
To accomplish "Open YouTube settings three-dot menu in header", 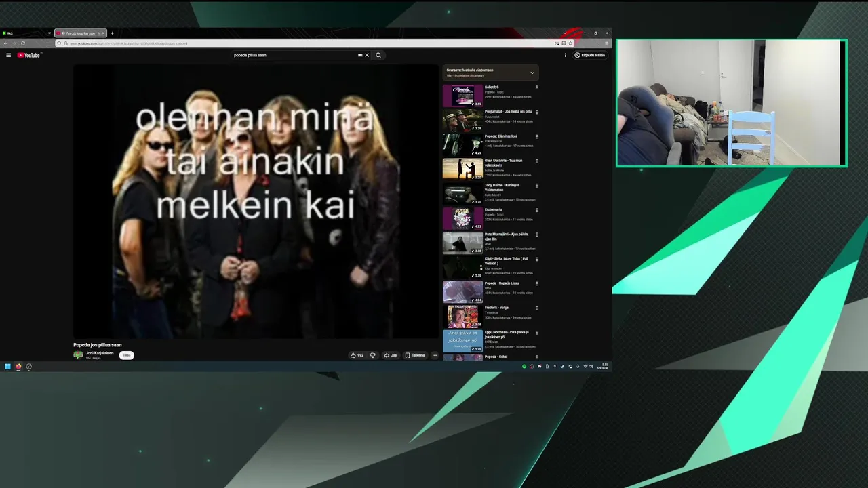I will tap(565, 55).
